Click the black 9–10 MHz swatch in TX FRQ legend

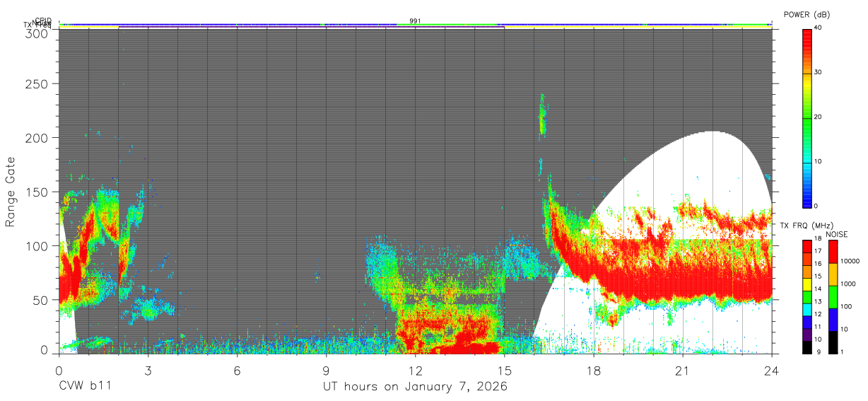(807, 347)
